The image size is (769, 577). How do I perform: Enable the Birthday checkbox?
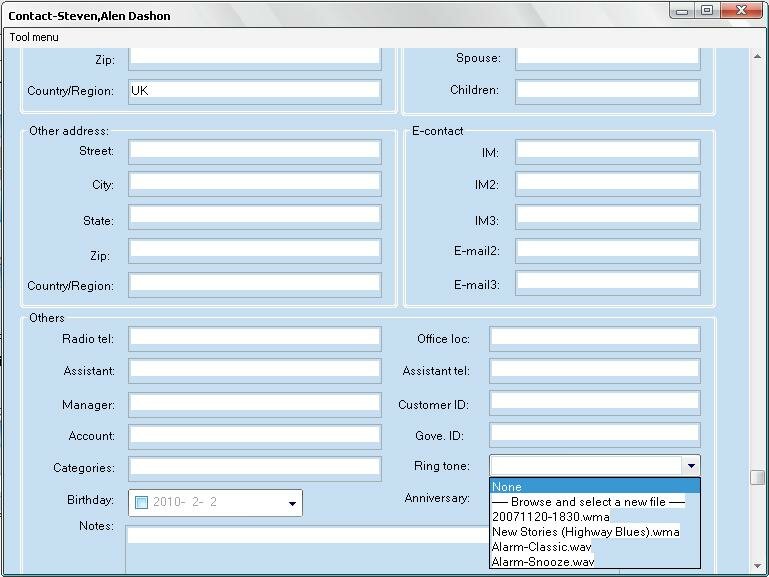(x=141, y=502)
